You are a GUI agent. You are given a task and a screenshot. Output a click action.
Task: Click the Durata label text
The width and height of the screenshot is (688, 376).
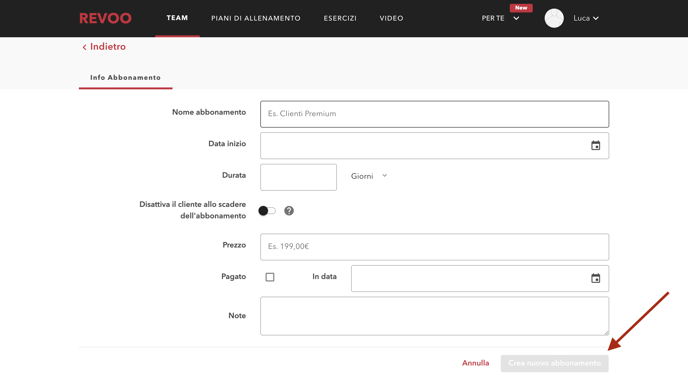234,175
